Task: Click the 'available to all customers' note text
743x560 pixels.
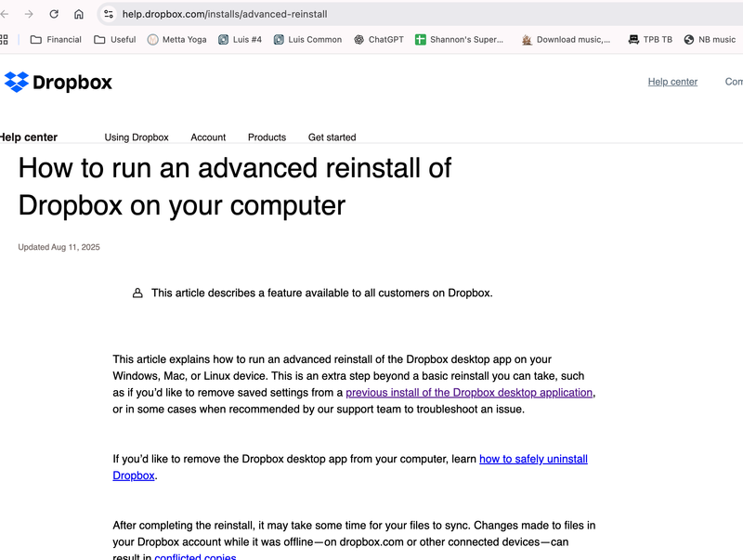Action: point(321,293)
